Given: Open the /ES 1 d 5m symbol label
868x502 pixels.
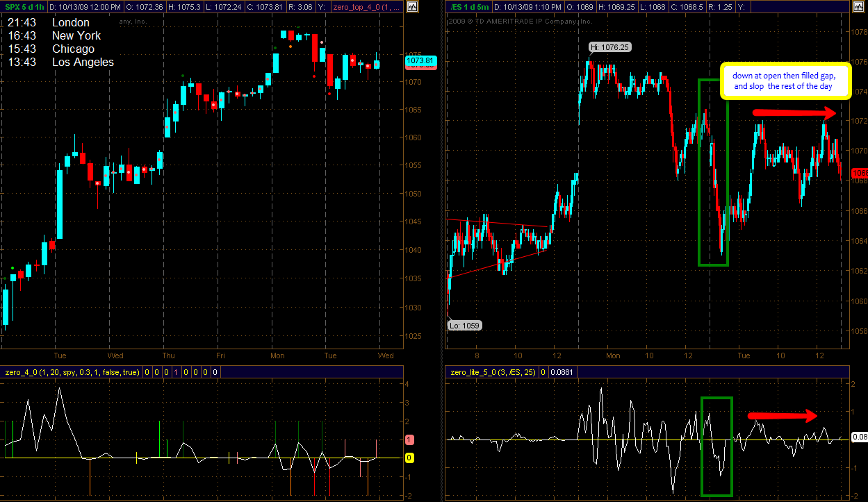Looking at the screenshot, I should 468,6.
